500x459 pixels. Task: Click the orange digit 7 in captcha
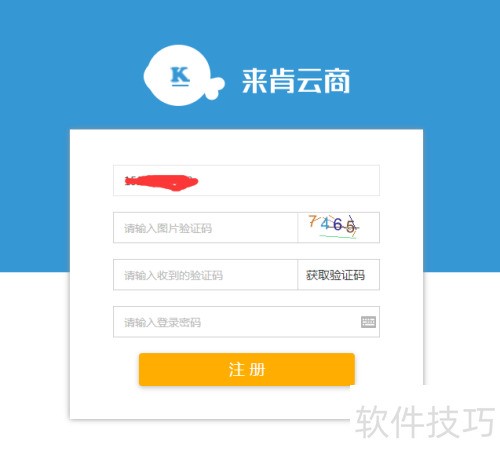pos(312,221)
